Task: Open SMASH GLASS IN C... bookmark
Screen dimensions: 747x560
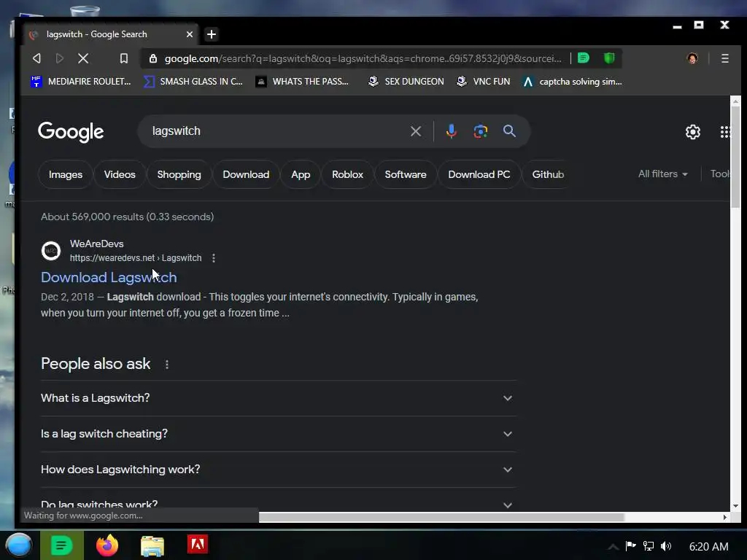Action: point(193,82)
